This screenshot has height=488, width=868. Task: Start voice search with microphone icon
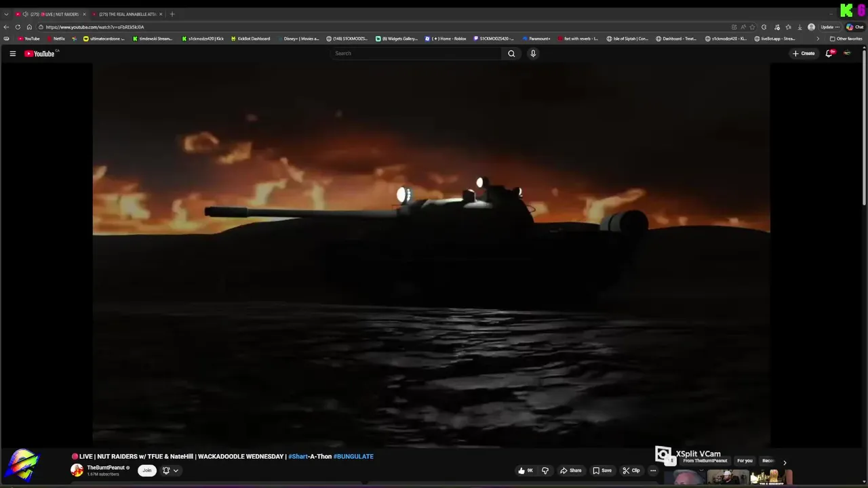click(533, 54)
